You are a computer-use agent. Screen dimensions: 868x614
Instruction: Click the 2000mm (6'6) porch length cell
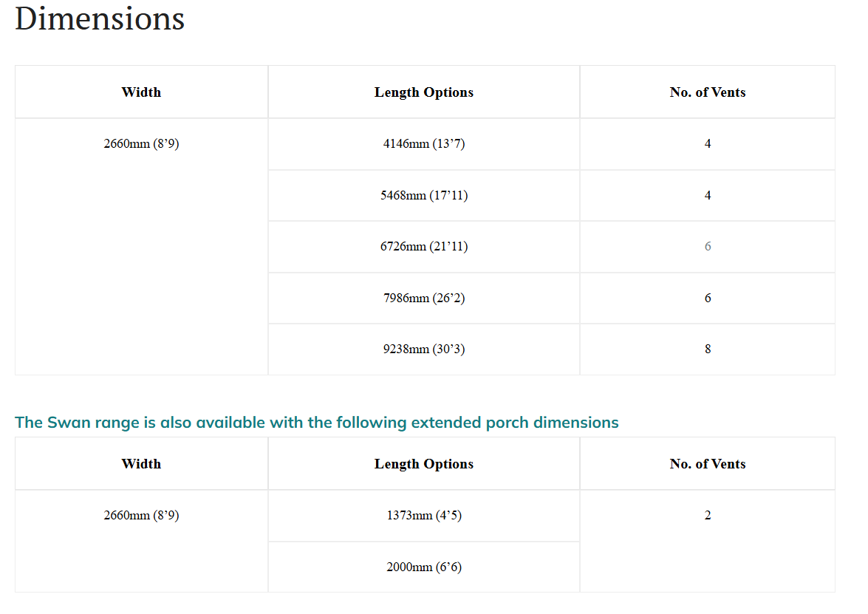coord(424,567)
